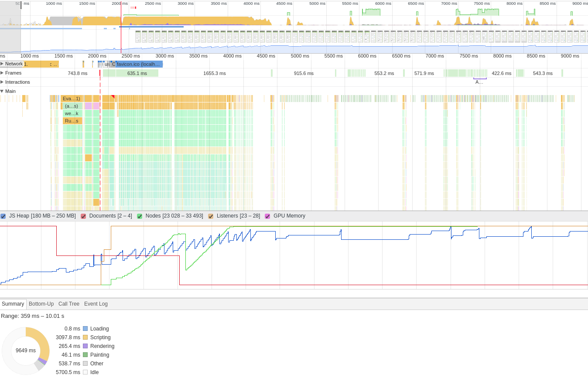Disable the Nodes counter checkbox

click(x=140, y=216)
